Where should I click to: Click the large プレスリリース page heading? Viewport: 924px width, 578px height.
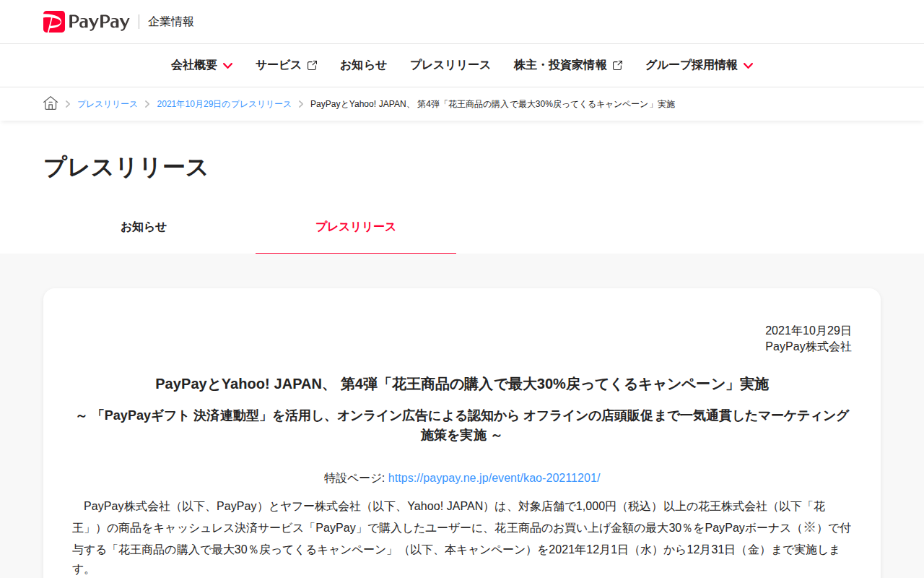point(126,167)
